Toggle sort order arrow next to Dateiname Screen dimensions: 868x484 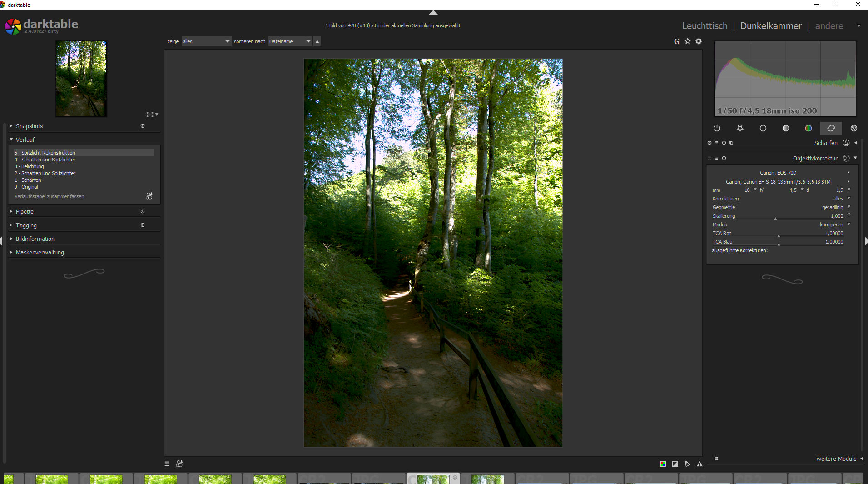pos(317,41)
